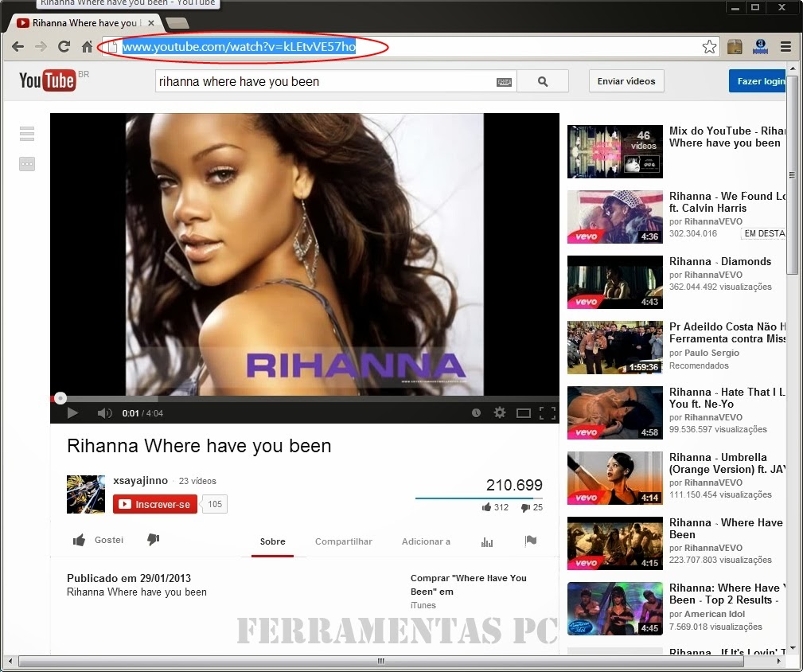Click the blue extension icon in toolbar
Screen dimensions: 803x672
[x=760, y=47]
